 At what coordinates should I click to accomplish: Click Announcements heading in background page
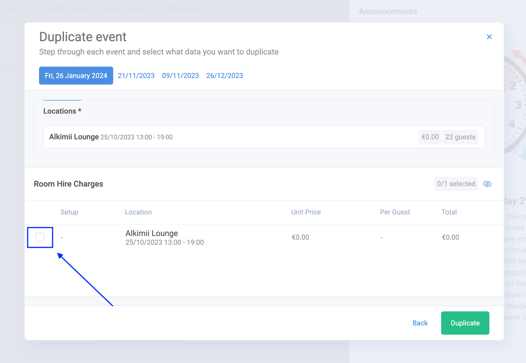click(x=388, y=11)
